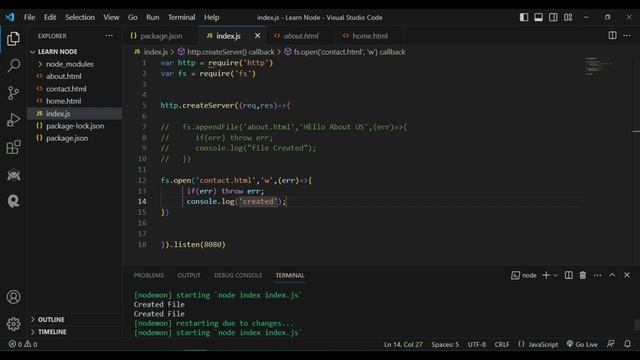Open package-lock.json in Explorer
This screenshot has height=360, width=640.
(75, 126)
